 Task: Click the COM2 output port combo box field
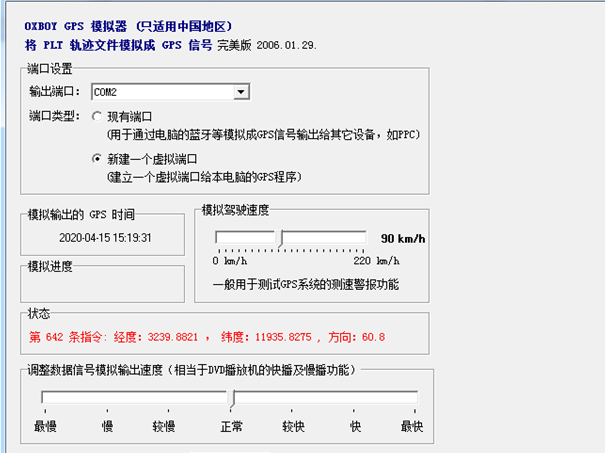[x=171, y=92]
